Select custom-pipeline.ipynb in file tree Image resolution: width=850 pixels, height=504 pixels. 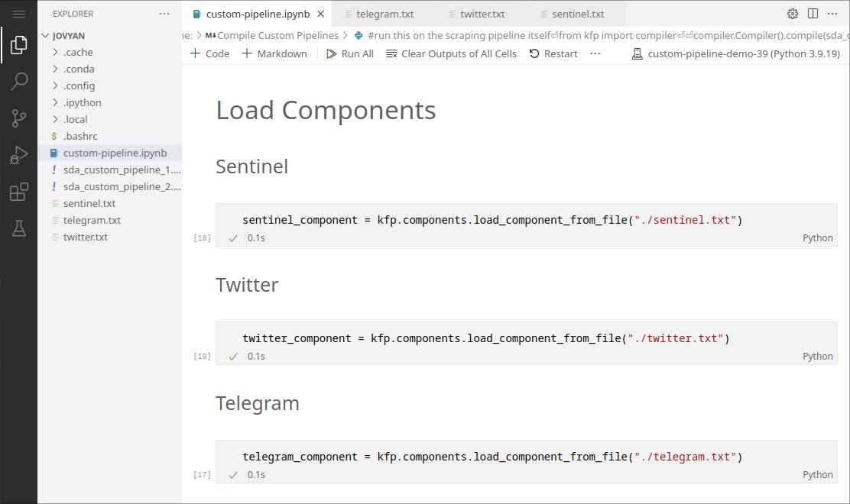tap(109, 153)
